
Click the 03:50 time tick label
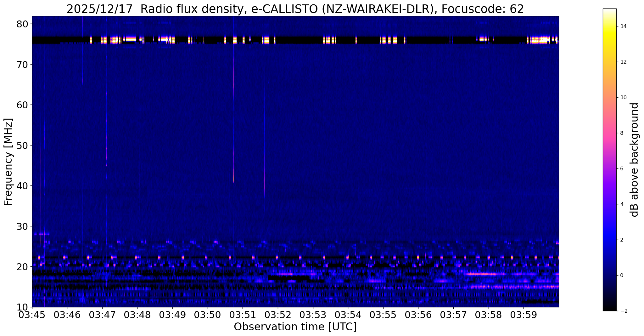(207, 315)
